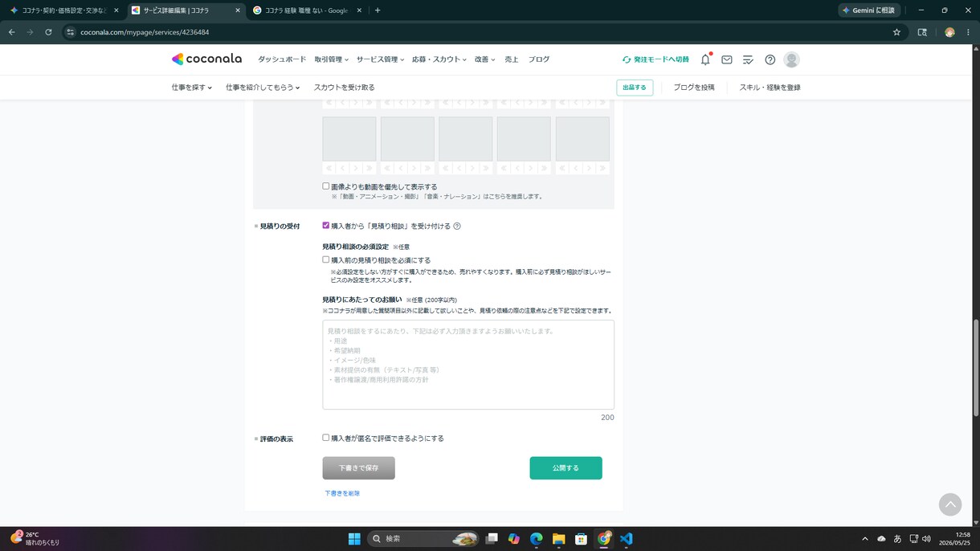Go to the coconala logo home
The width and height of the screenshot is (980, 551).
tap(206, 59)
